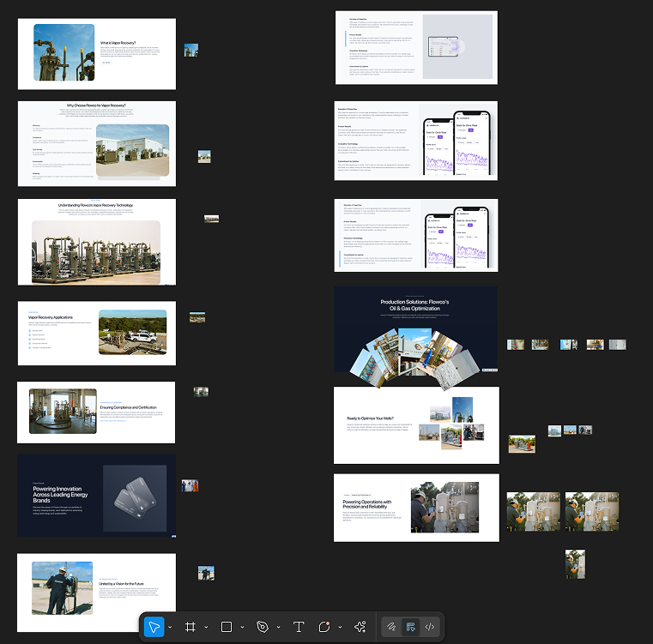Viewport: 653px width, 644px height.
Task: Select building photo in Why Choose Flowco frame
Action: tap(132, 150)
